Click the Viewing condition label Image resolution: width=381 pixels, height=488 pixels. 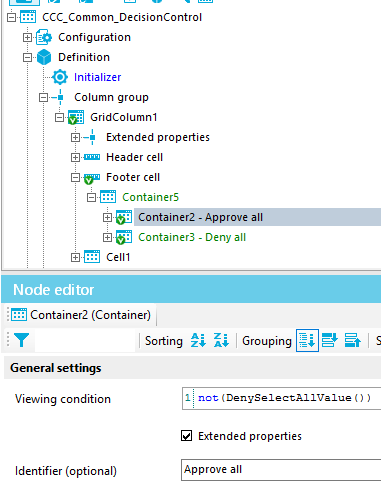tap(63, 399)
